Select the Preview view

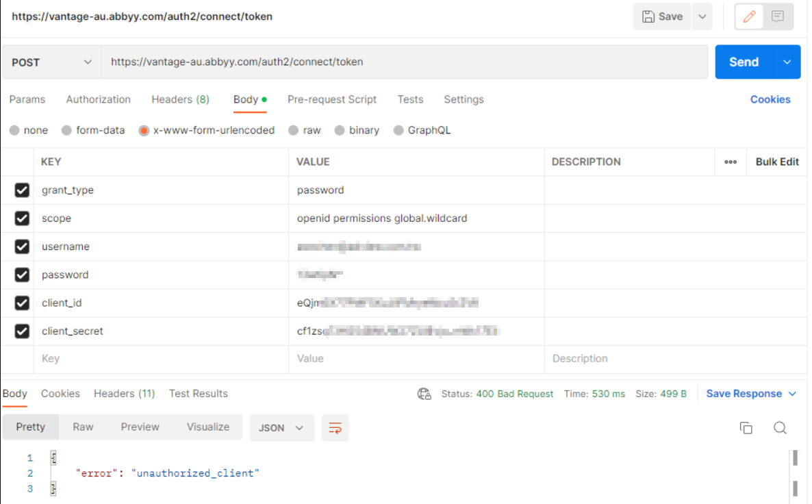tap(140, 427)
